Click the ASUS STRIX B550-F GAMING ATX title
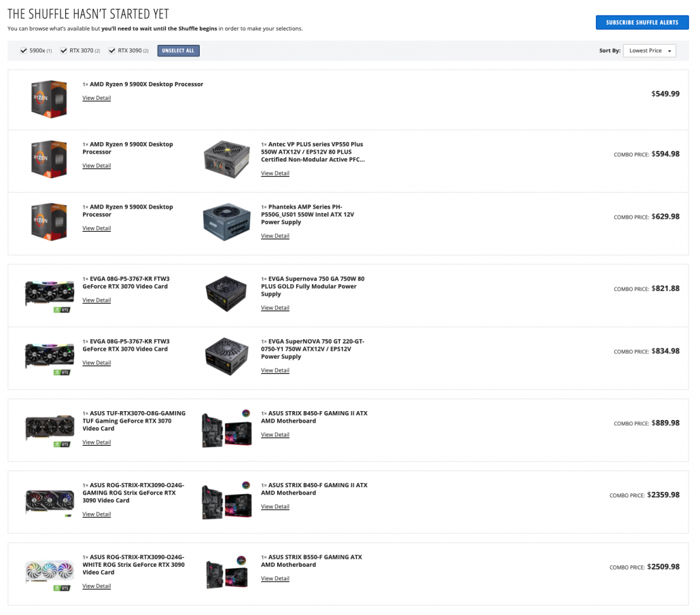Viewport: 700px width, 615px height. pyautogui.click(x=312, y=561)
